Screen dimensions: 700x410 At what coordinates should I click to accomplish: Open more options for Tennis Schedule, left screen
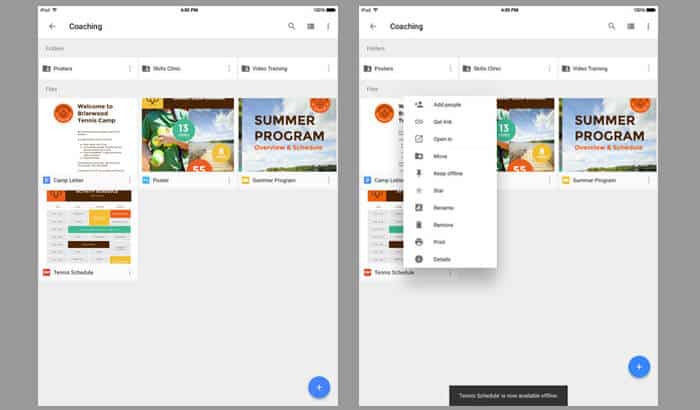click(x=130, y=272)
